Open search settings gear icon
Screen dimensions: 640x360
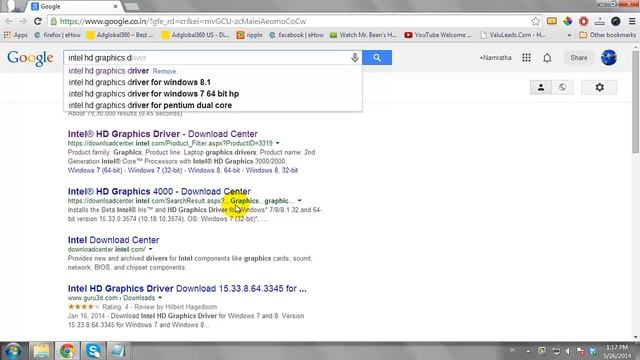(x=599, y=87)
